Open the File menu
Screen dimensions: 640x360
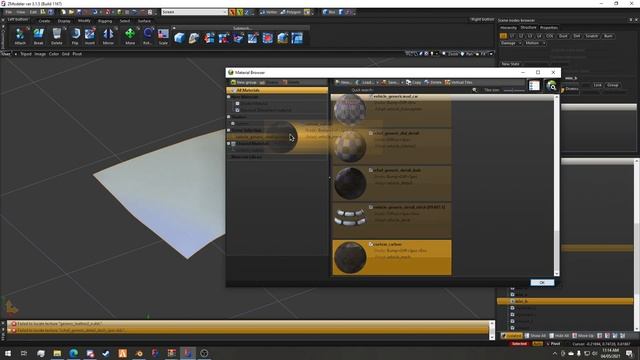coord(9,12)
